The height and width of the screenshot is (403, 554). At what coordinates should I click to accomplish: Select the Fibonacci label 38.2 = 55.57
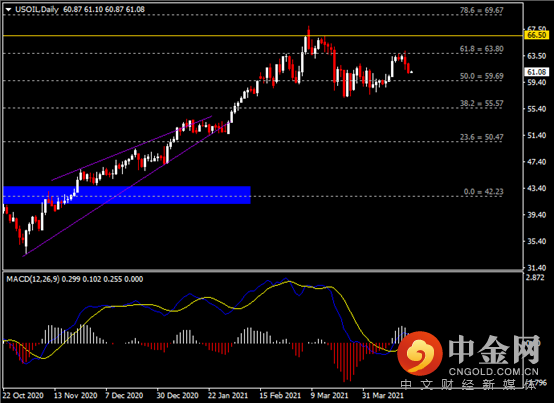[482, 103]
